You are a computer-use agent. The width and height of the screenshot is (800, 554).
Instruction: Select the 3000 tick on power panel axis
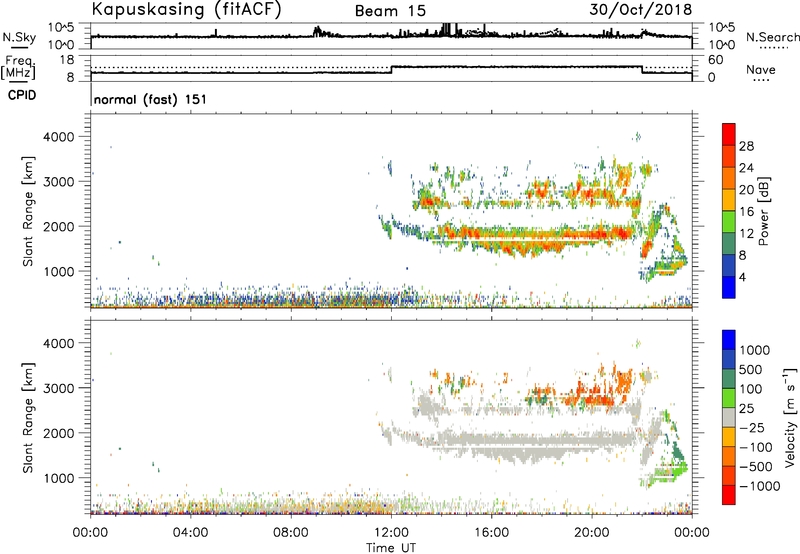(x=59, y=182)
